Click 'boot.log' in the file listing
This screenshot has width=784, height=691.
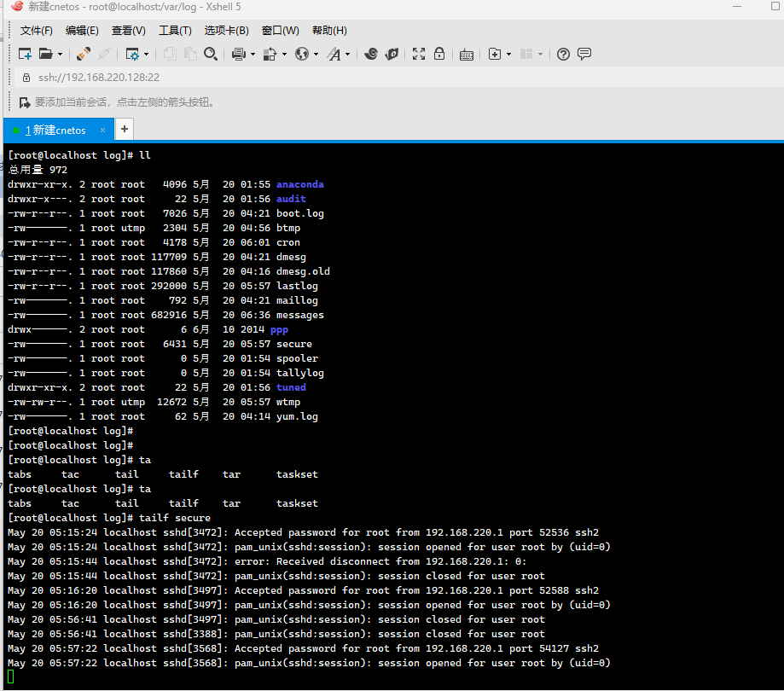pyautogui.click(x=300, y=213)
